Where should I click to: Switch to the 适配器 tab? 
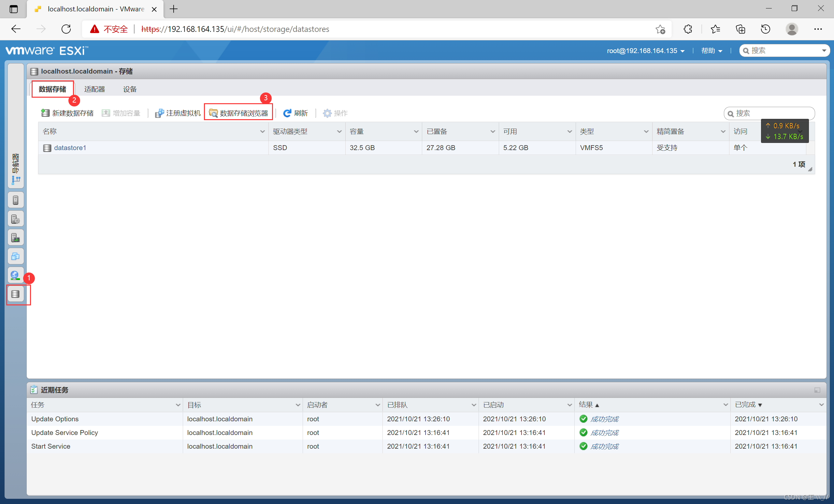94,89
